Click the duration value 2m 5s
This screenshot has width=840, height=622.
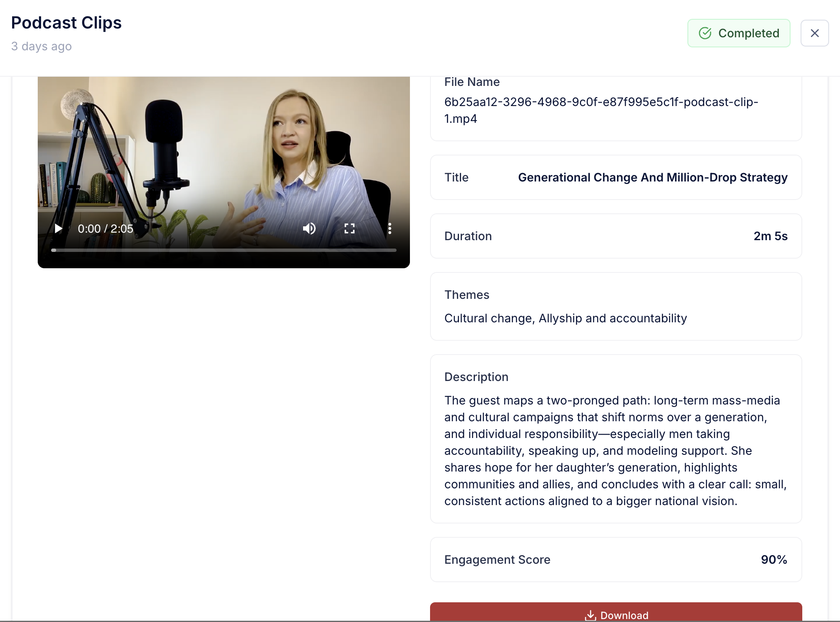(x=770, y=236)
